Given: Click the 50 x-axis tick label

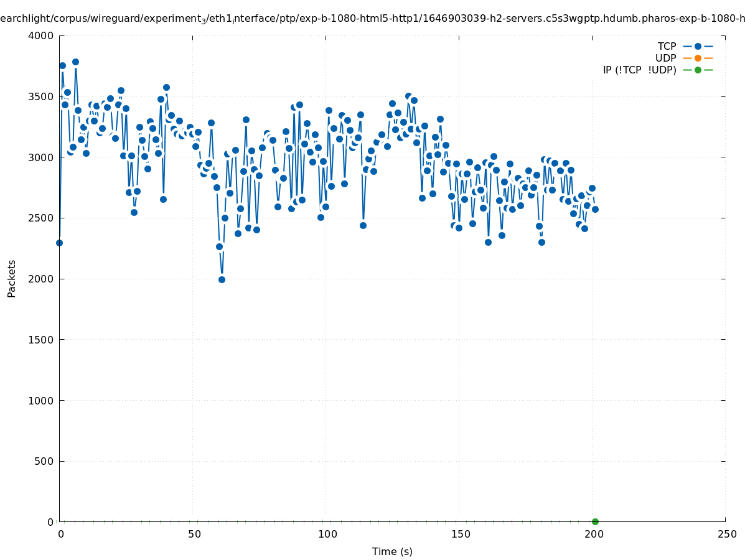Looking at the screenshot, I should [194, 534].
